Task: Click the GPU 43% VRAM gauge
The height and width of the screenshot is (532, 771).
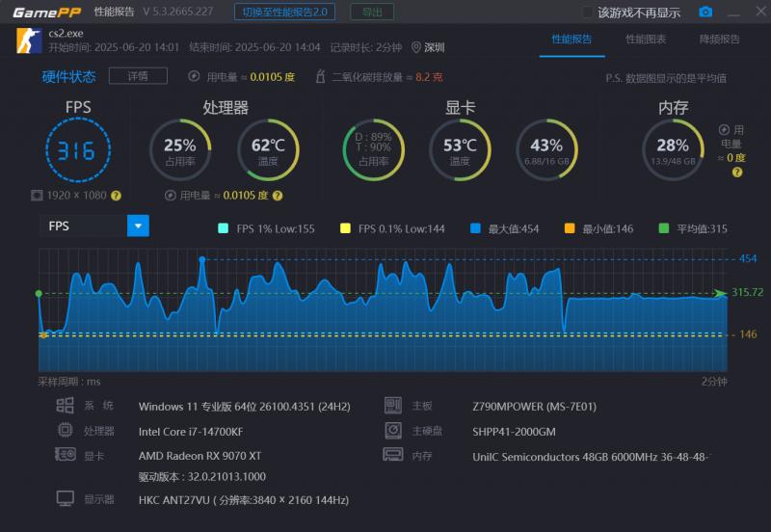Action: point(546,150)
